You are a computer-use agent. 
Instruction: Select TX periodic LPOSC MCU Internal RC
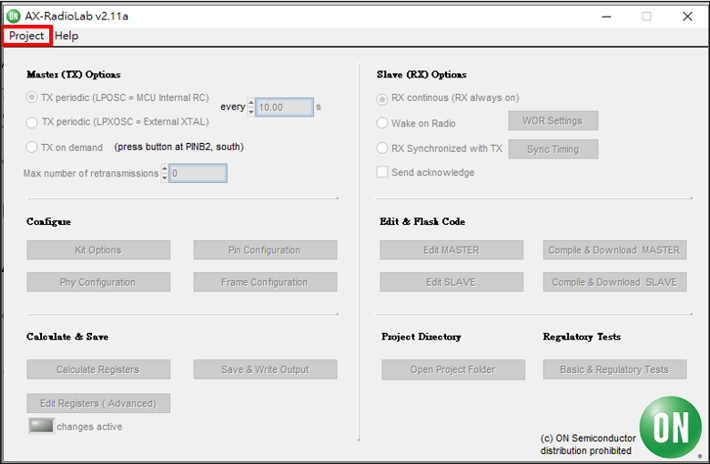(31, 97)
